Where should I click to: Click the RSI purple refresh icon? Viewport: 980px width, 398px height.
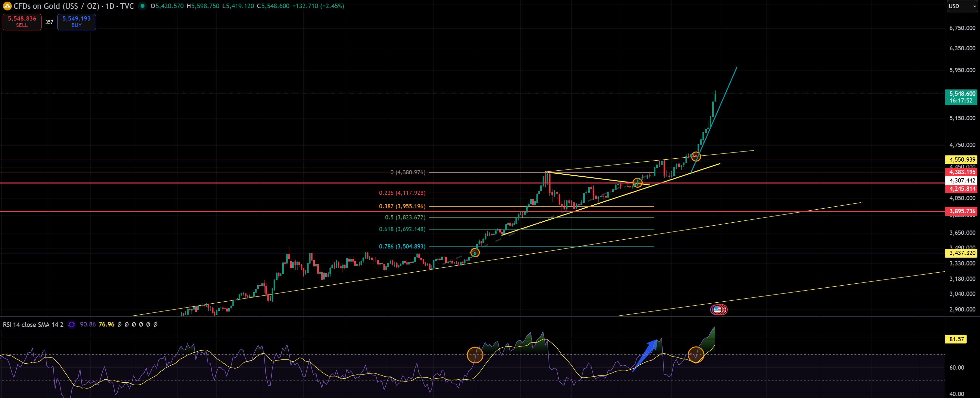[72, 325]
